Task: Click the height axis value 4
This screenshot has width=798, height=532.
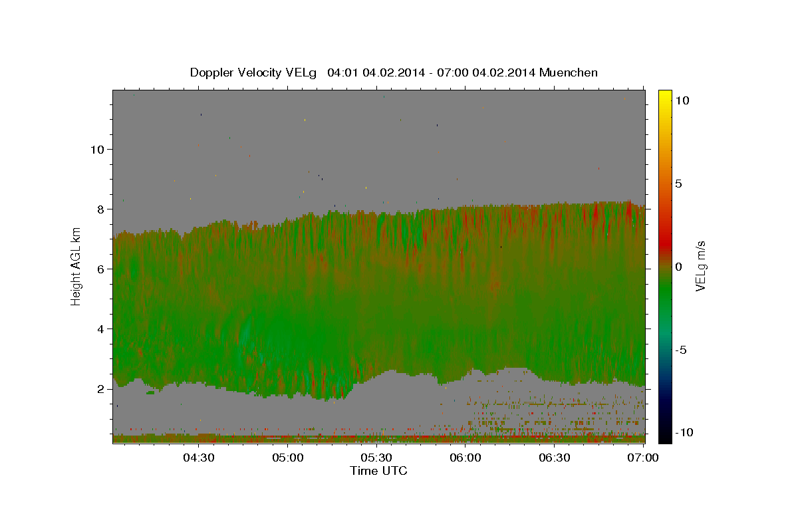Action: coord(100,329)
